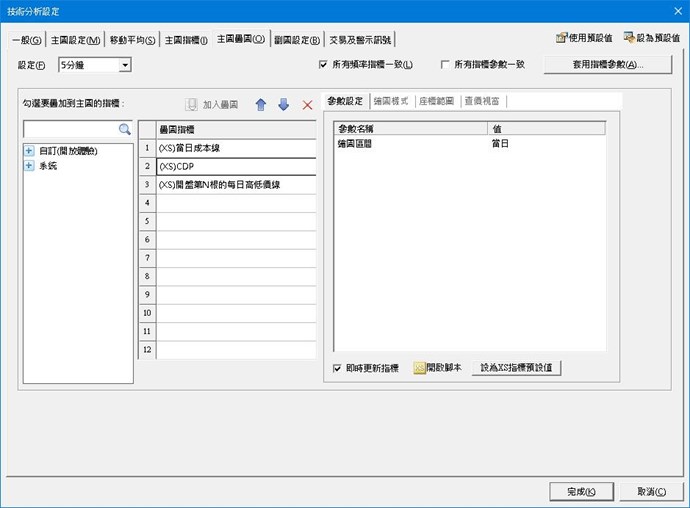Switch to the 一般(G) tab

click(x=27, y=40)
